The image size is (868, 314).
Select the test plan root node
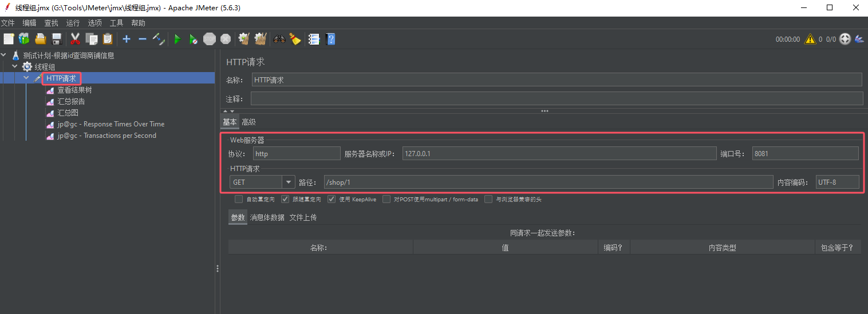(69, 55)
